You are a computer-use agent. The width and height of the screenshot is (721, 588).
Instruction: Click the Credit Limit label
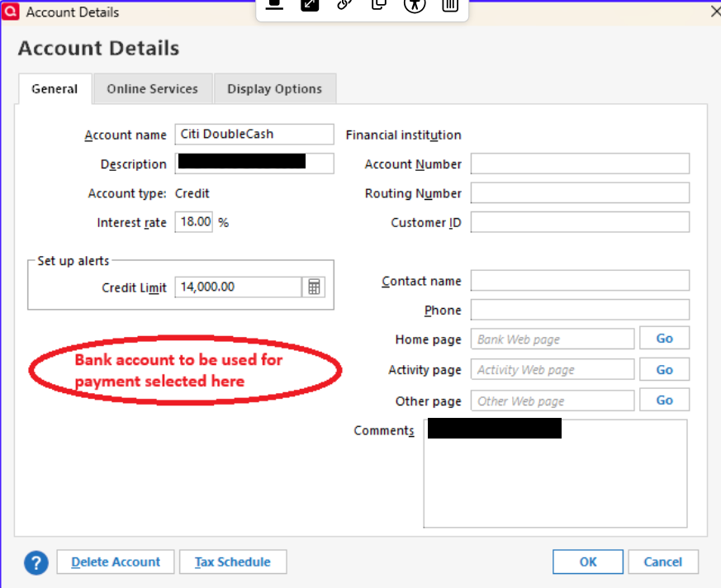(134, 287)
